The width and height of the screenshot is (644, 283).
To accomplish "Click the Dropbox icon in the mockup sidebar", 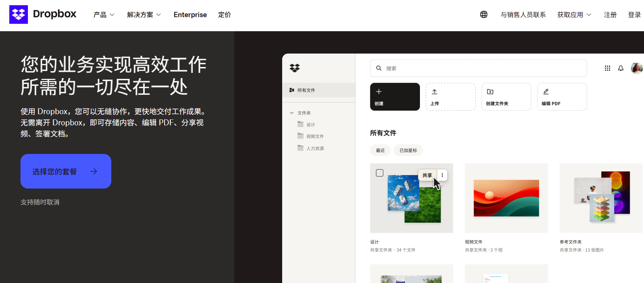I will (294, 68).
